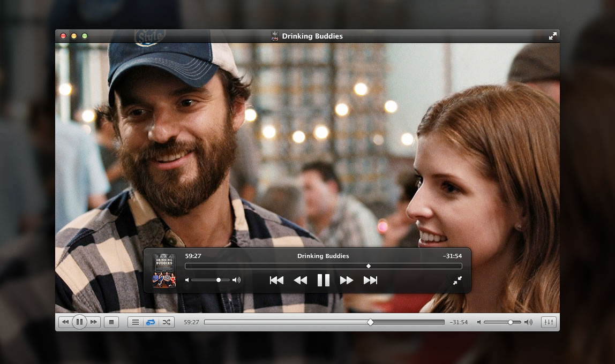Click the overlay elapsed time 59:27

point(193,256)
